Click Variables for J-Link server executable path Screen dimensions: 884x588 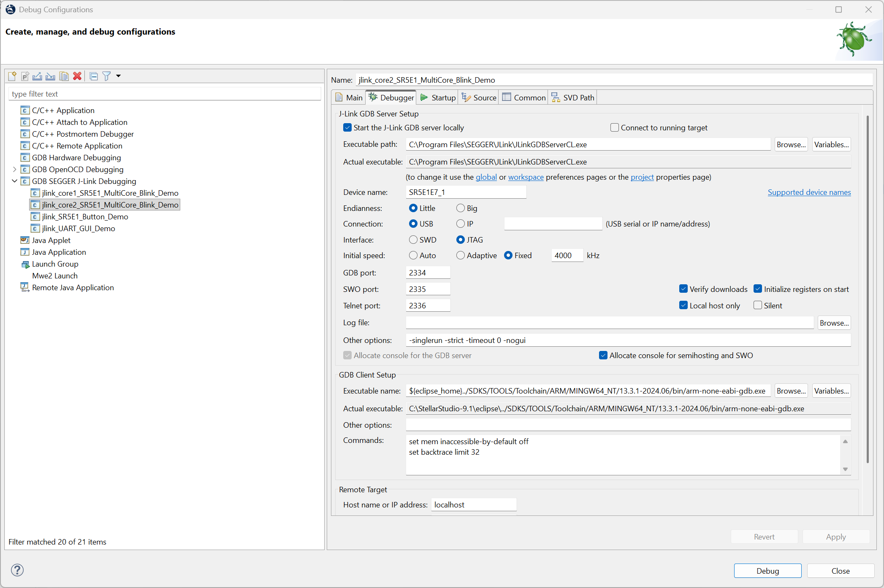pyautogui.click(x=831, y=145)
